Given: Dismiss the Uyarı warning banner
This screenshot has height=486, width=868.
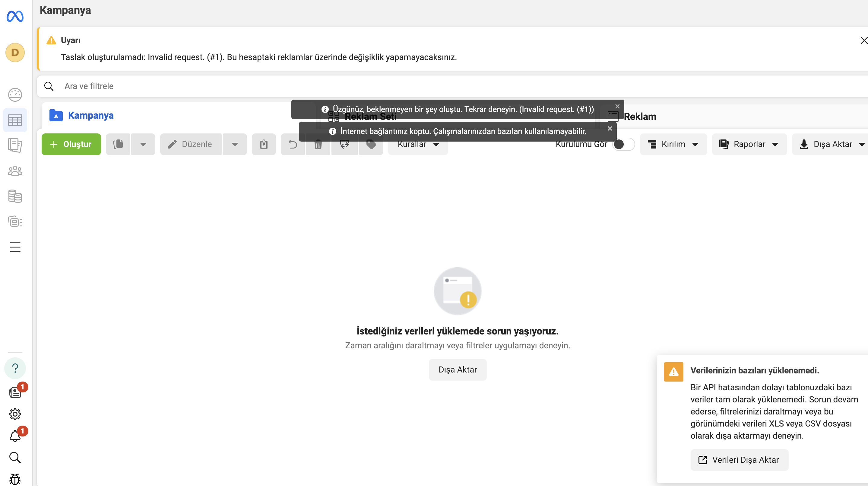Looking at the screenshot, I should (x=864, y=40).
